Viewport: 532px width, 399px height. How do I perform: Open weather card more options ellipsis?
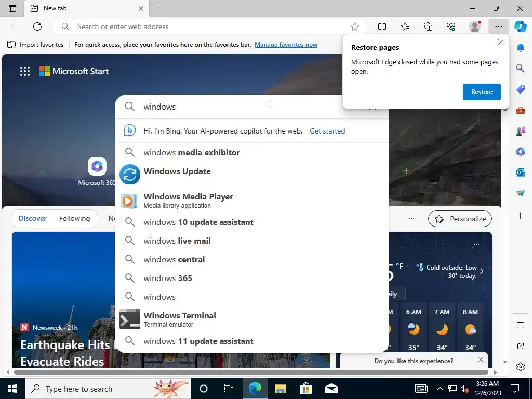click(x=476, y=244)
